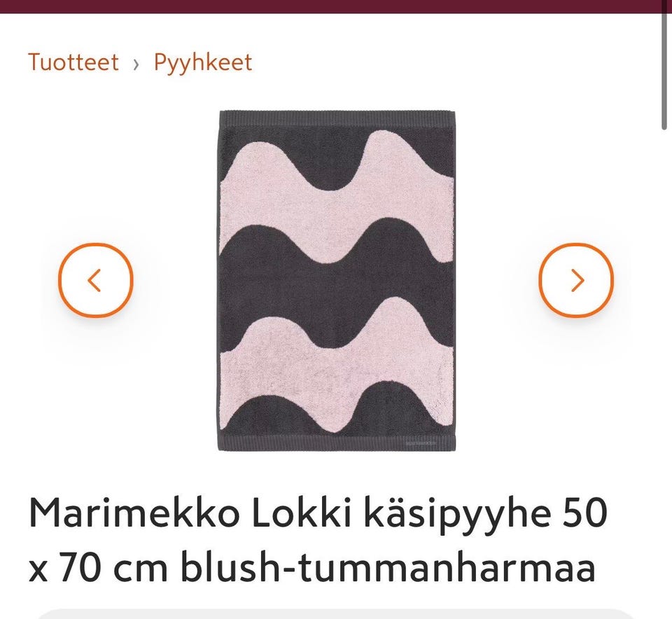Screen dimensions: 672x619
Task: Open the Tuotteet breadcrumb link
Action: click(73, 62)
